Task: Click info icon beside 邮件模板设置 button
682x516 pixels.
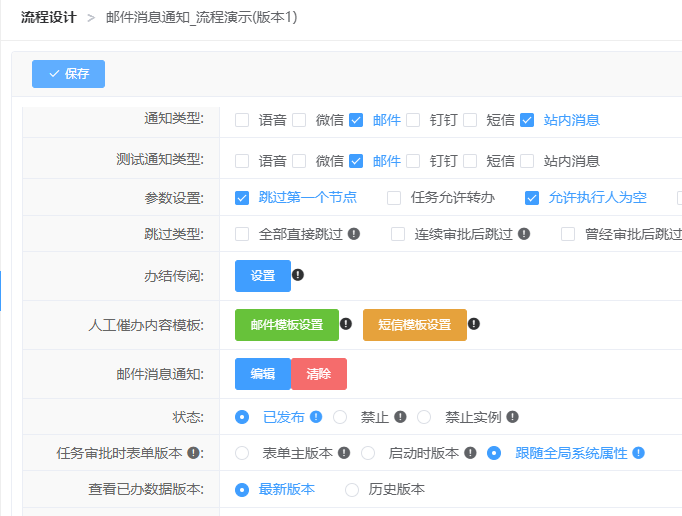Action: [346, 324]
